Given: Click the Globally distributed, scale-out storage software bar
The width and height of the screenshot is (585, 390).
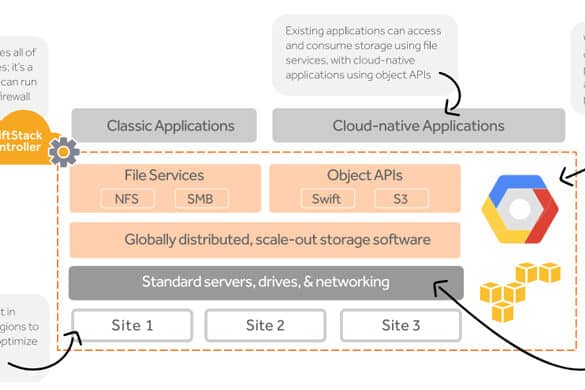Looking at the screenshot, I should [265, 240].
